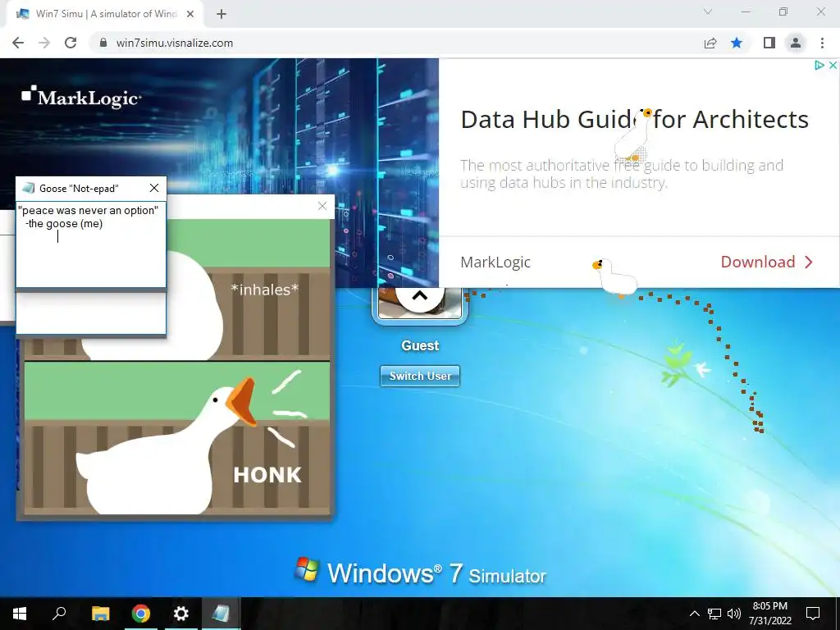Click the Goose Not-epad title icon
Image resolution: width=840 pixels, height=630 pixels.
[29, 188]
